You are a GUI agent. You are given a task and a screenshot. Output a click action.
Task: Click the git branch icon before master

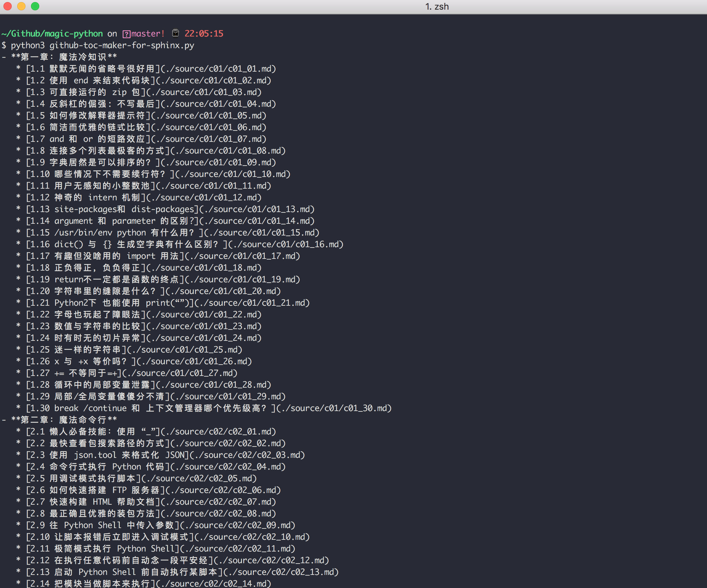[126, 33]
